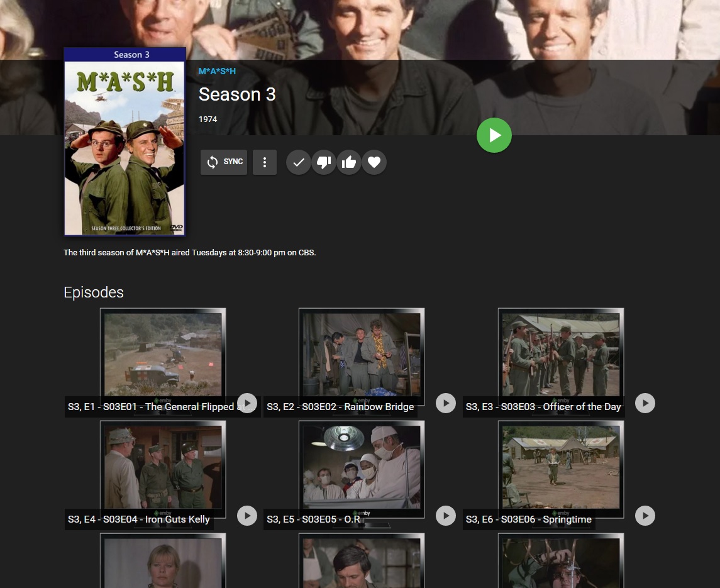Click the green Play season button

(494, 135)
